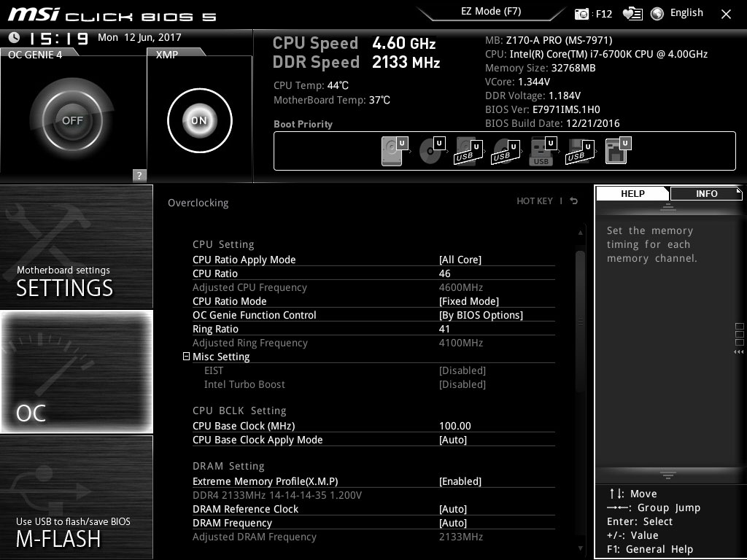
Task: Click the scrollbar thumb of the settings list
Action: [x=580, y=322]
